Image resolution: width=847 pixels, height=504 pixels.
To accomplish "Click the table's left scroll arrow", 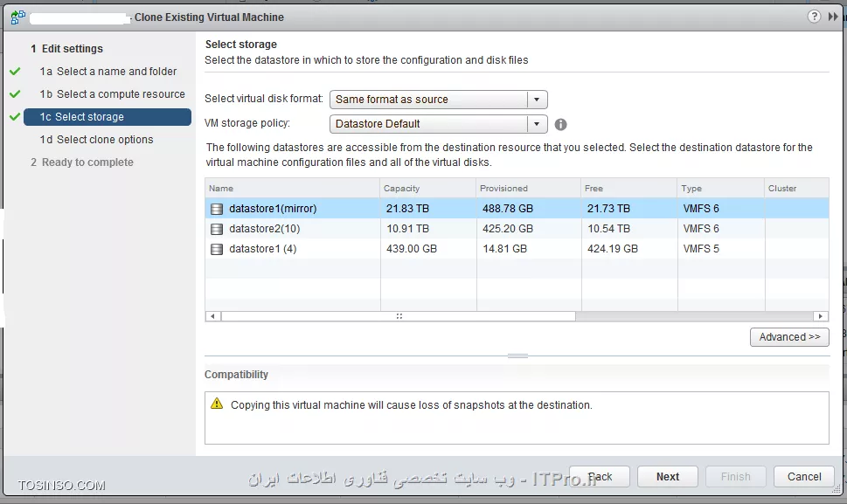I will (x=212, y=316).
